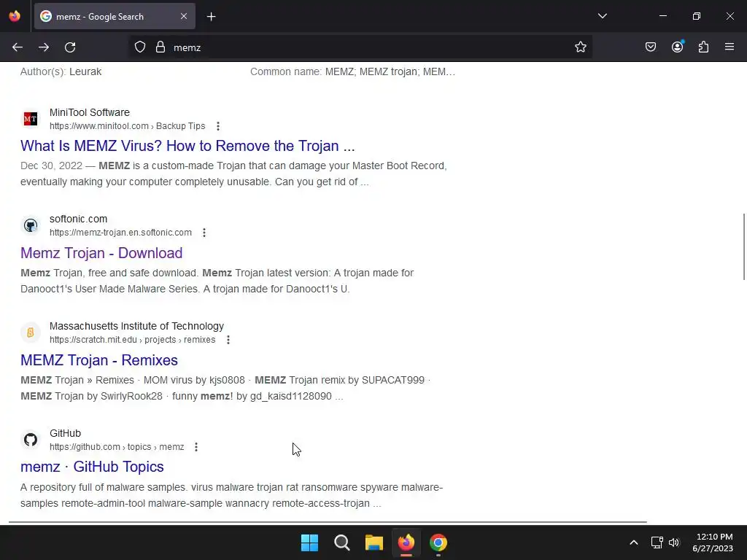Close the memz - Google Search tab
The height and width of the screenshot is (560, 747).
click(184, 16)
